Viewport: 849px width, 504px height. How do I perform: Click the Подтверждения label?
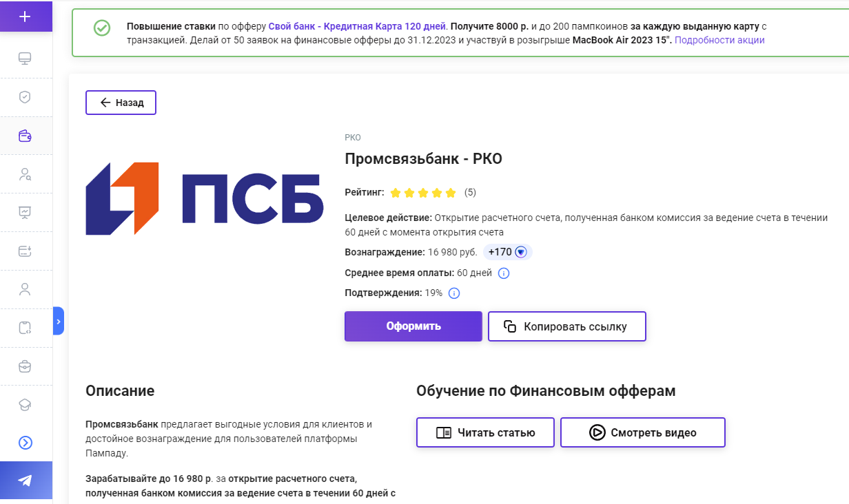pos(383,293)
